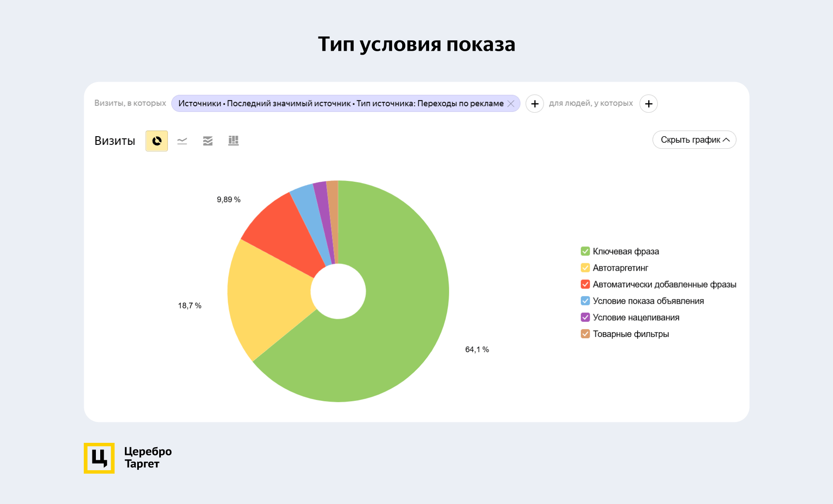Uncheck the Автотаргетинг legend checkbox
833x504 pixels.
point(585,268)
